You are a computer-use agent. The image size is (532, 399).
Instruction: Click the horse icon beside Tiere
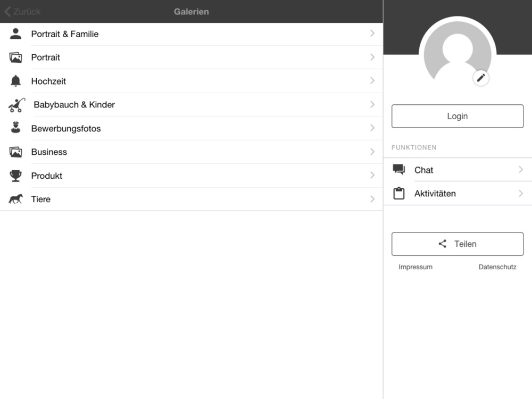[15, 199]
